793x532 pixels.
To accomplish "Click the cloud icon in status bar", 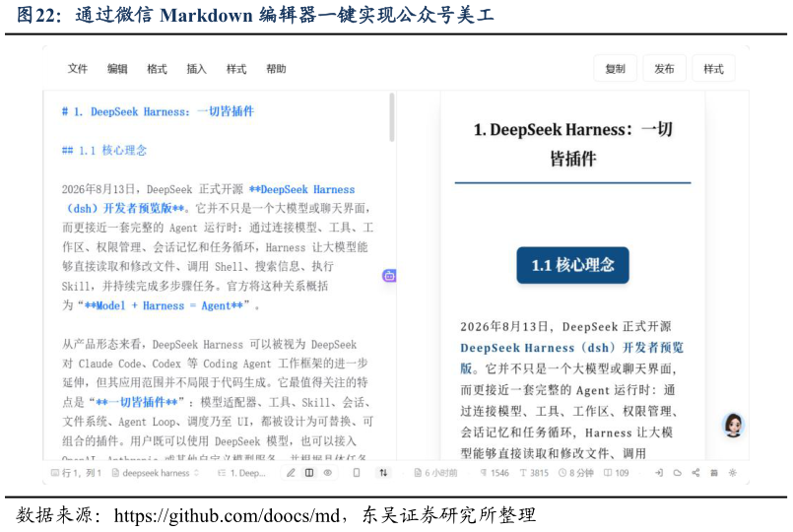I will [x=677, y=473].
